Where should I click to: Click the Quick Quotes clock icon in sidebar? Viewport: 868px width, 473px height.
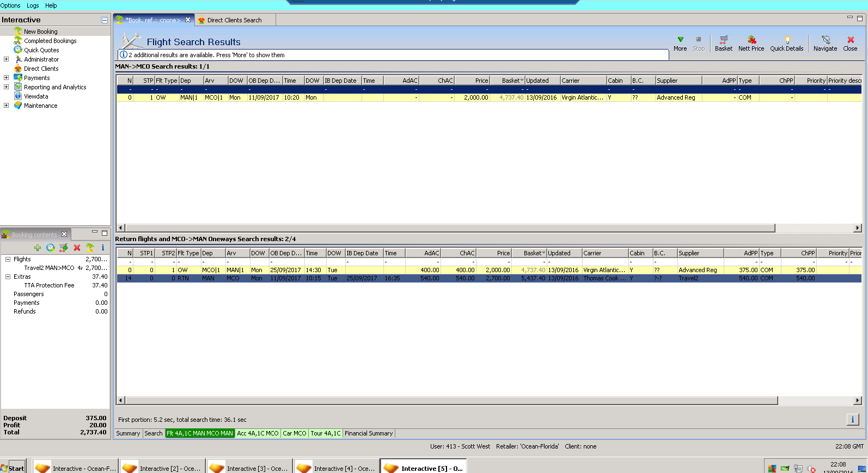pyautogui.click(x=18, y=50)
